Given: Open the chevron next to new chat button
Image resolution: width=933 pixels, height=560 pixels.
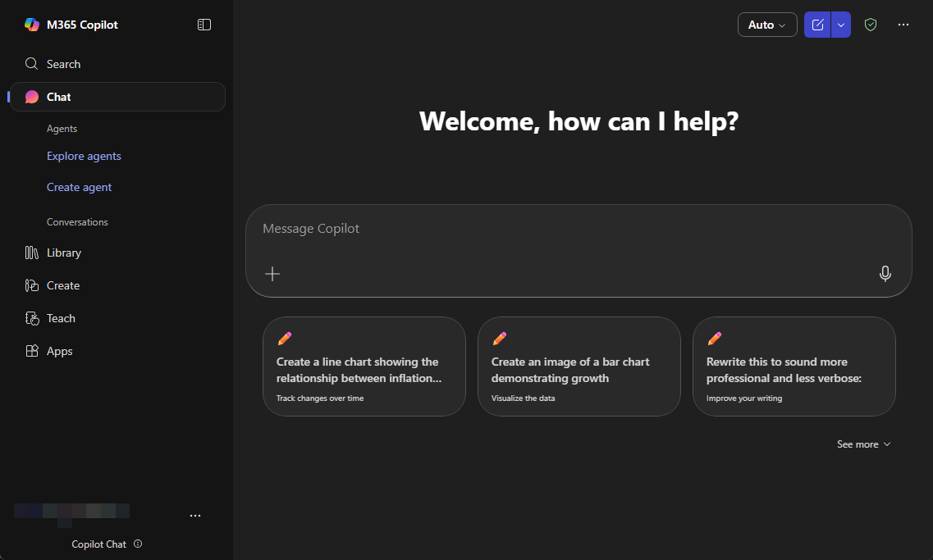Looking at the screenshot, I should (x=839, y=25).
